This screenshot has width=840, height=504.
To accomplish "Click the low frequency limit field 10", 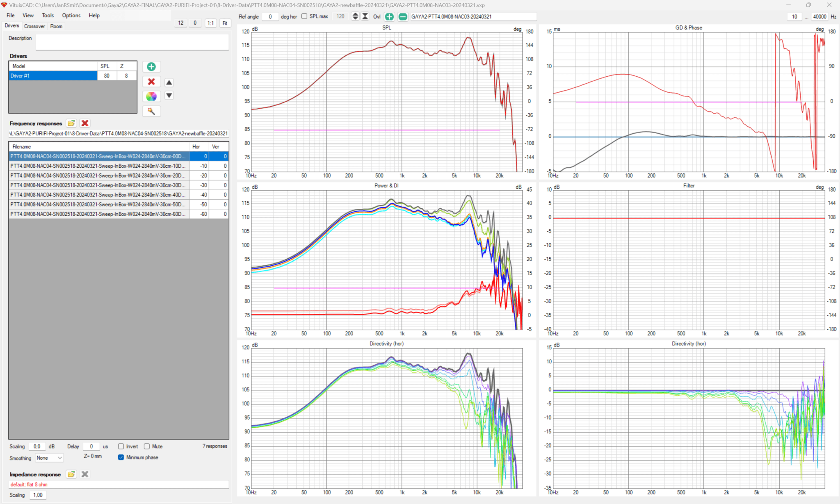I will 794,16.
